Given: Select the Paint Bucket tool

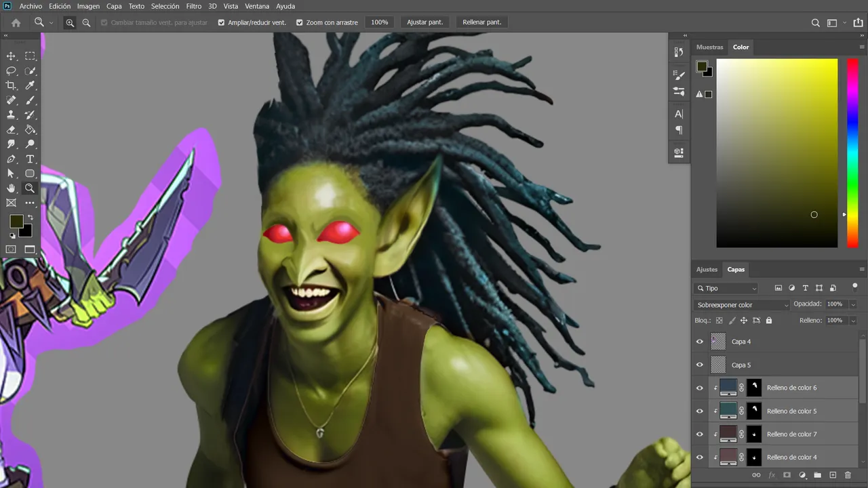Looking at the screenshot, I should click(x=30, y=129).
